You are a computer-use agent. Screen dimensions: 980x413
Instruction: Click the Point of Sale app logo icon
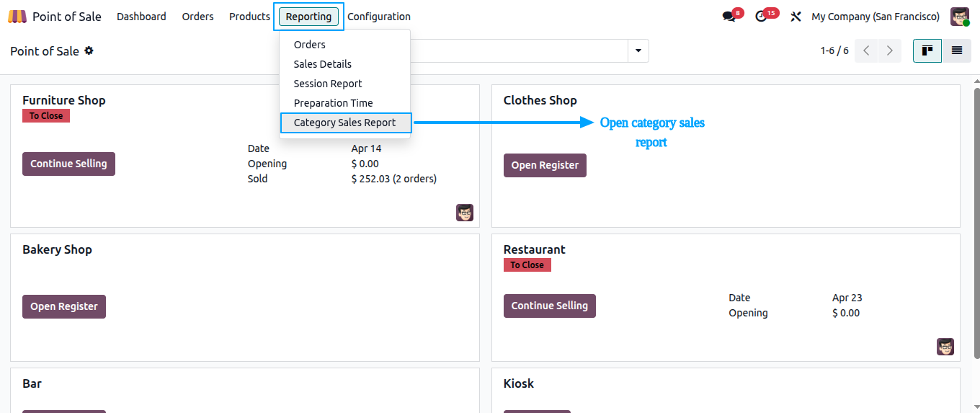17,16
